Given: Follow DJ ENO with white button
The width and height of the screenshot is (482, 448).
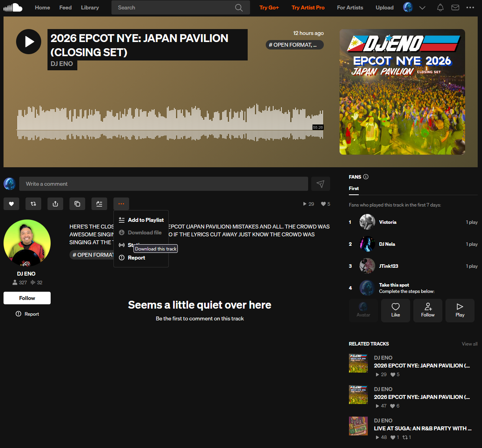Looking at the screenshot, I should 27,298.
